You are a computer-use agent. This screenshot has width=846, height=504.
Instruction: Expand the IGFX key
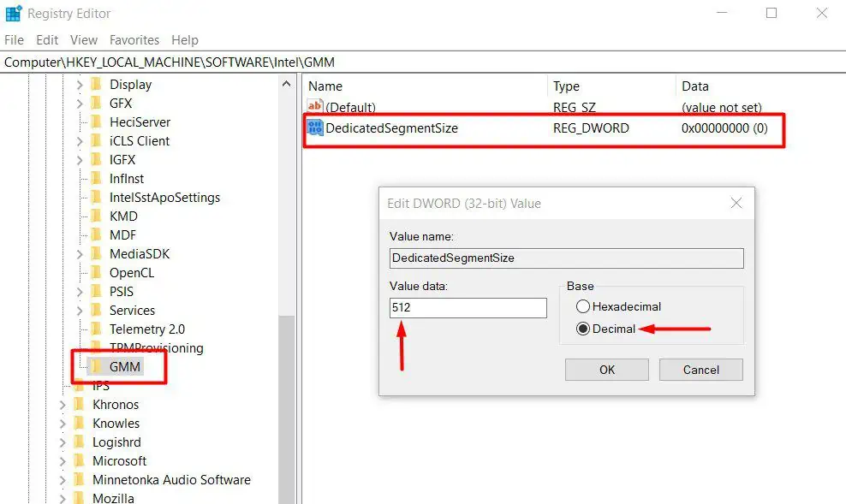(x=80, y=160)
